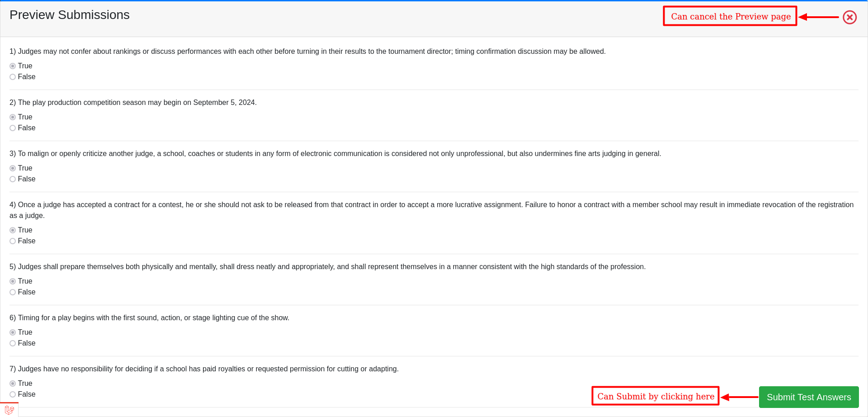This screenshot has height=417, width=868.
Task: Set question 7 about royalties to False
Action: coord(13,394)
